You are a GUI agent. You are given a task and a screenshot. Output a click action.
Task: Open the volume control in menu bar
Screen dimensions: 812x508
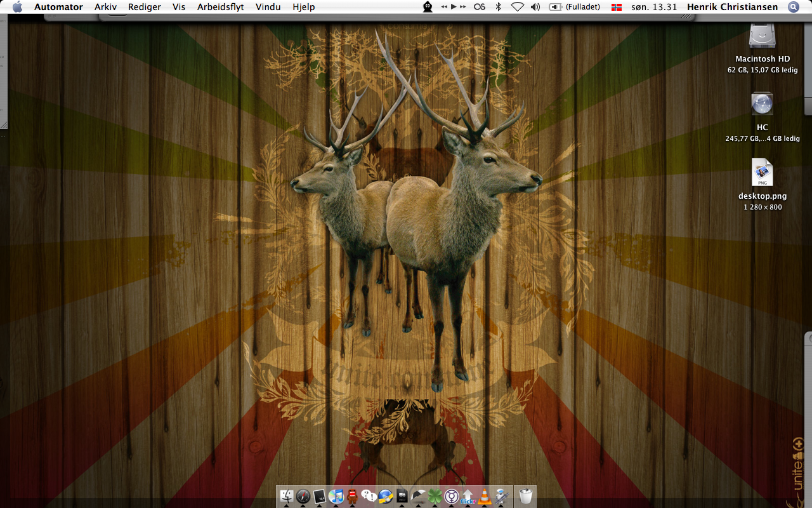535,7
